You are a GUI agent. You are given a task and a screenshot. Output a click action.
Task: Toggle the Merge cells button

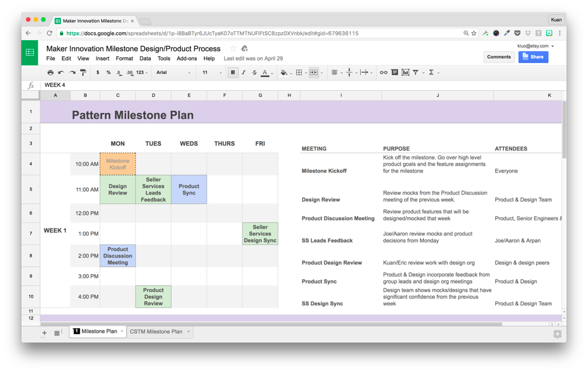click(314, 72)
